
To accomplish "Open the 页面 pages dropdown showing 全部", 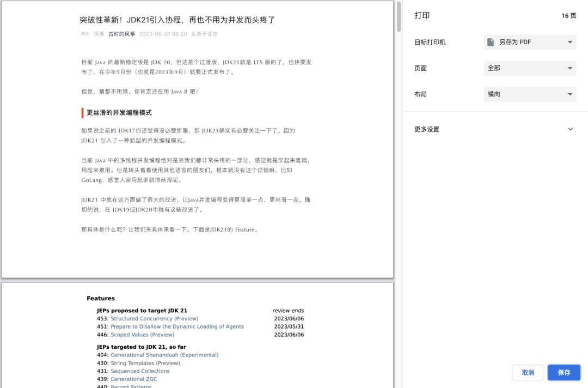I will tap(530, 68).
